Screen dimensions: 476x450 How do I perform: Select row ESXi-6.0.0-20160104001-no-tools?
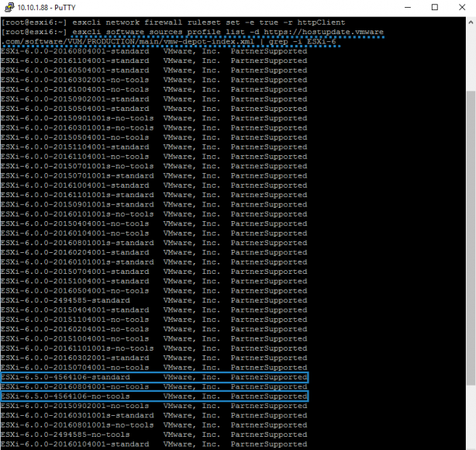[x=154, y=234]
